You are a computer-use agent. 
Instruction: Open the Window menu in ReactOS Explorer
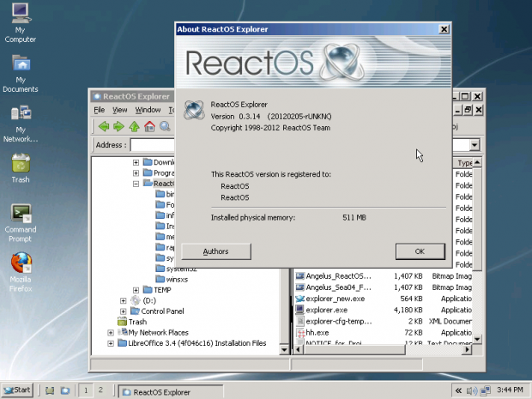click(148, 110)
